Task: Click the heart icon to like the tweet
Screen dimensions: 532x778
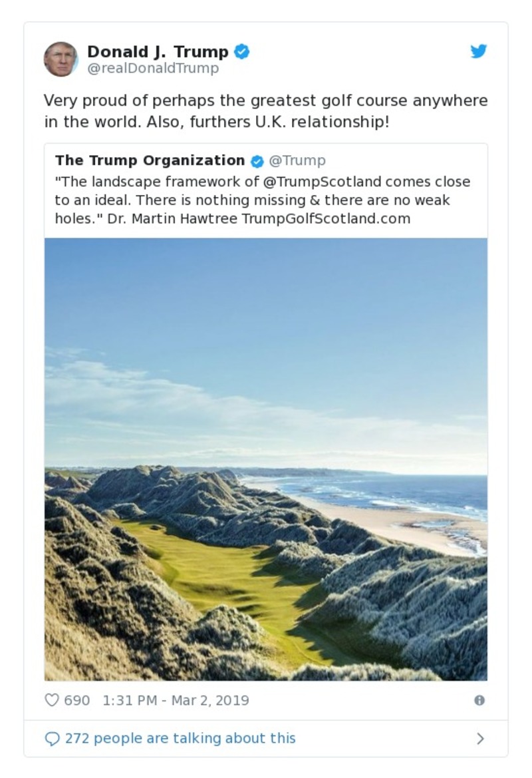Action: click(x=51, y=700)
